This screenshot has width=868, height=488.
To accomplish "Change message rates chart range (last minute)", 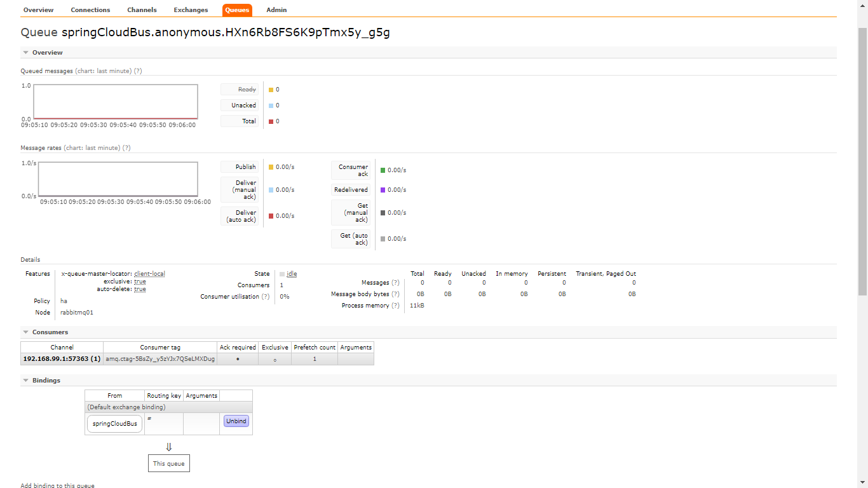I will click(x=92, y=148).
